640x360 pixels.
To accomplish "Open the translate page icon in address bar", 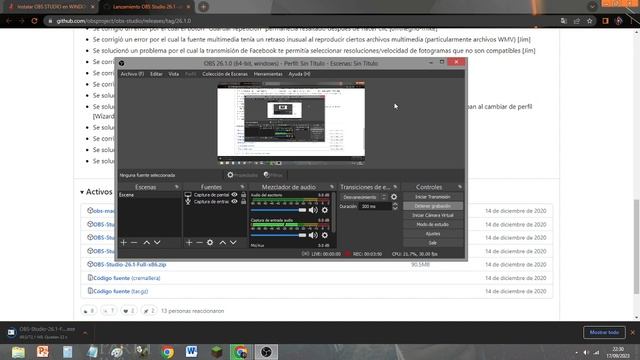I will point(564,21).
